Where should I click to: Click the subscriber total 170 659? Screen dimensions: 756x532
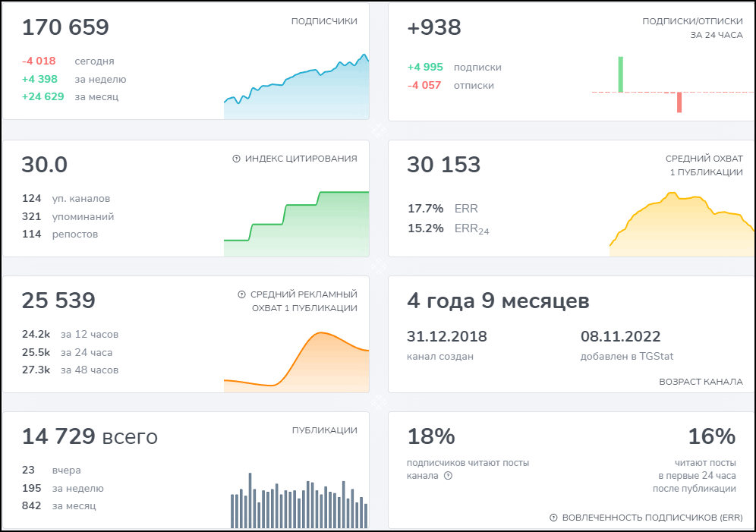(65, 27)
